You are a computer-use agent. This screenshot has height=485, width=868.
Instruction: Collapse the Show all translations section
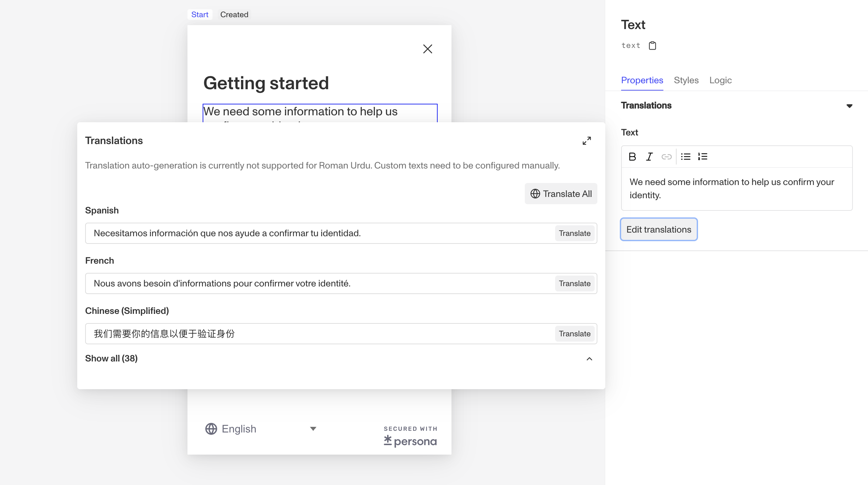coord(589,358)
